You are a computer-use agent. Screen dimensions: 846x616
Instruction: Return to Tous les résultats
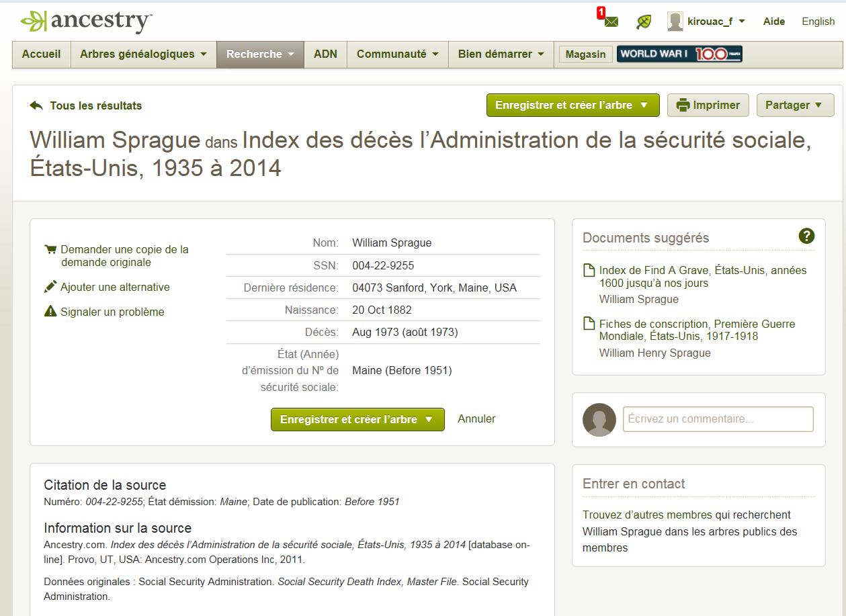tap(96, 105)
